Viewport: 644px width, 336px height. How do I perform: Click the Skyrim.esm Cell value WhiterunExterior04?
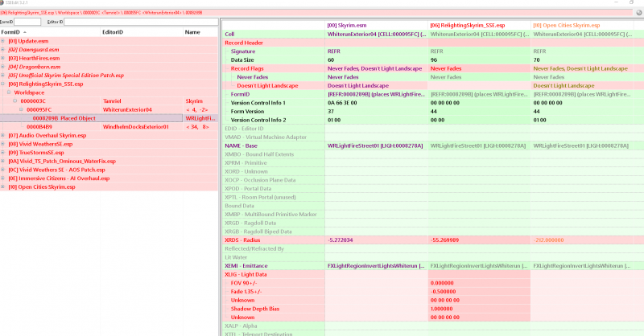(x=376, y=34)
